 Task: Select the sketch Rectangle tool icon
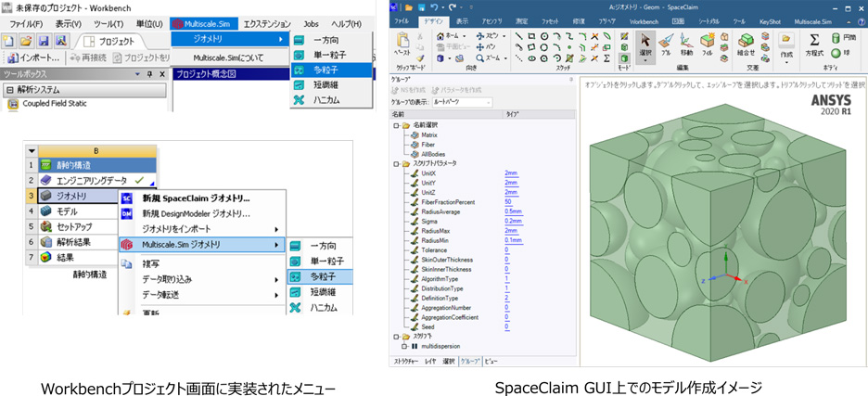[531, 36]
